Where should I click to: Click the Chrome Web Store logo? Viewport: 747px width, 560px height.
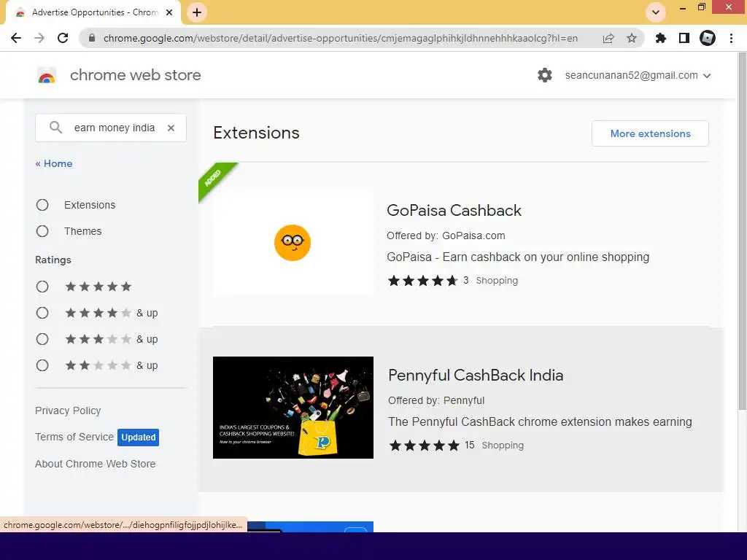(x=47, y=75)
